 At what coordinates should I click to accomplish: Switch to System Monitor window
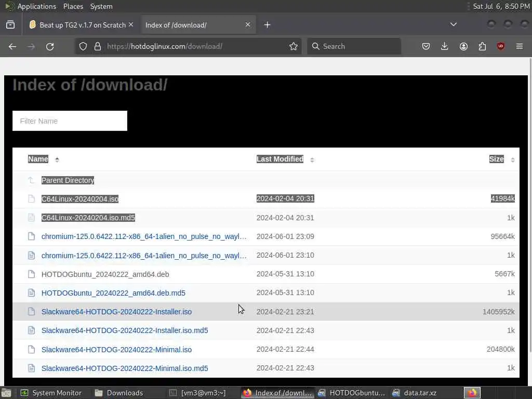pyautogui.click(x=51, y=393)
